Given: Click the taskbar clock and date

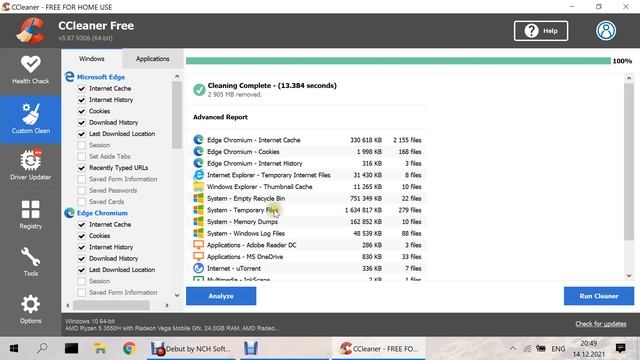Looking at the screenshot, I should pos(589,349).
